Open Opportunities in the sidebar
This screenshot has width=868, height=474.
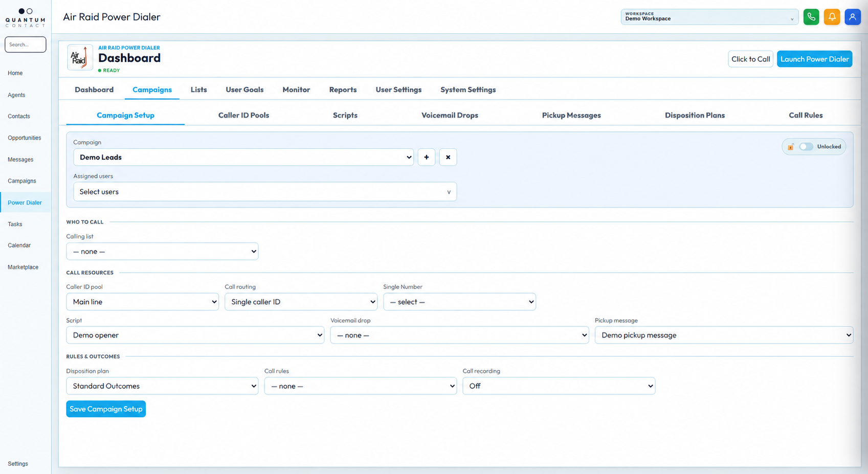[24, 138]
